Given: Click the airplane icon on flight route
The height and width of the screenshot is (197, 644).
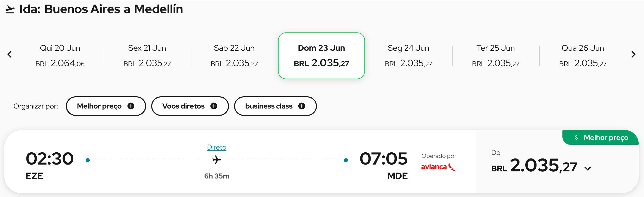Looking at the screenshot, I should [x=217, y=160].
